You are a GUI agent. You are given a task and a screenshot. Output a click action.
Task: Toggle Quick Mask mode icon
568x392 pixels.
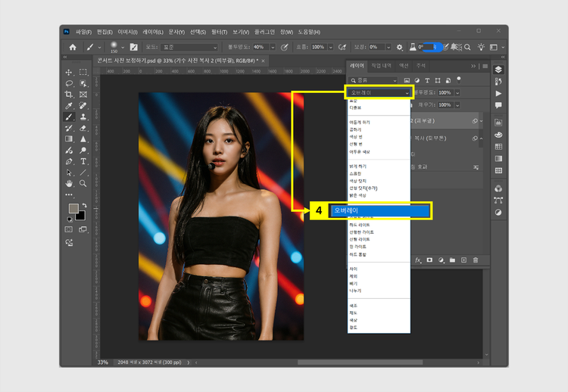pyautogui.click(x=69, y=229)
